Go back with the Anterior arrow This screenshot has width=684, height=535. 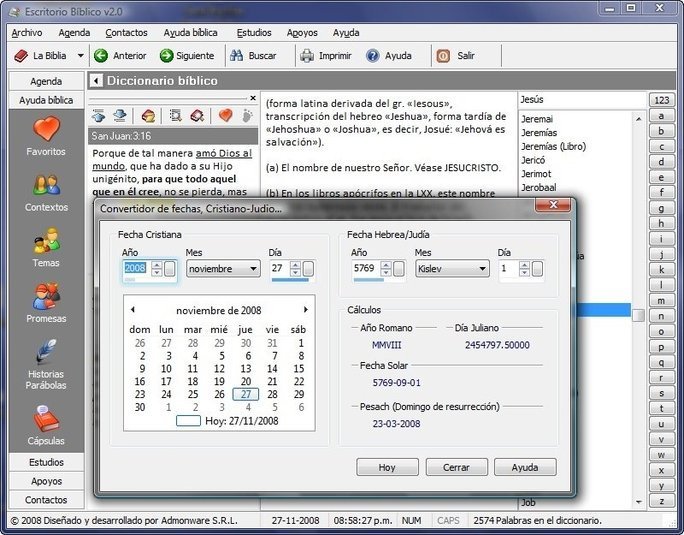click(100, 56)
